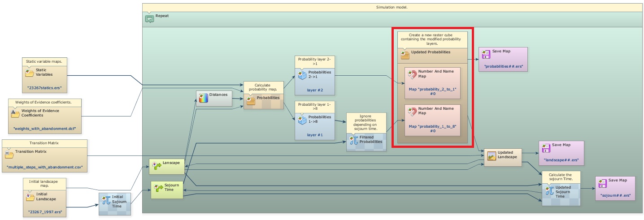The height and width of the screenshot is (220, 644).
Task: Click Save Map icon for landscape##.ers
Action: (x=546, y=147)
